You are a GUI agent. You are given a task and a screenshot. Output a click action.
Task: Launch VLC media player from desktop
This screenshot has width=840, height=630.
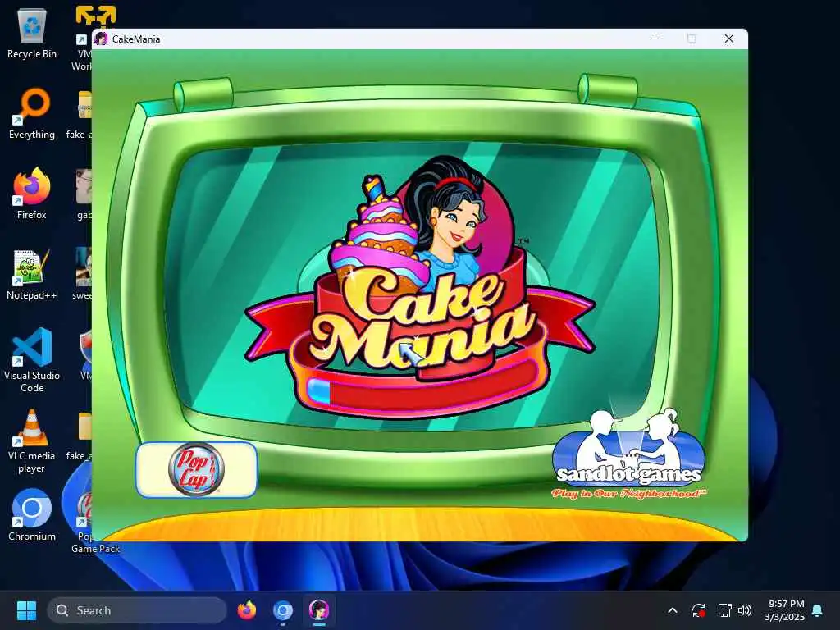point(32,441)
